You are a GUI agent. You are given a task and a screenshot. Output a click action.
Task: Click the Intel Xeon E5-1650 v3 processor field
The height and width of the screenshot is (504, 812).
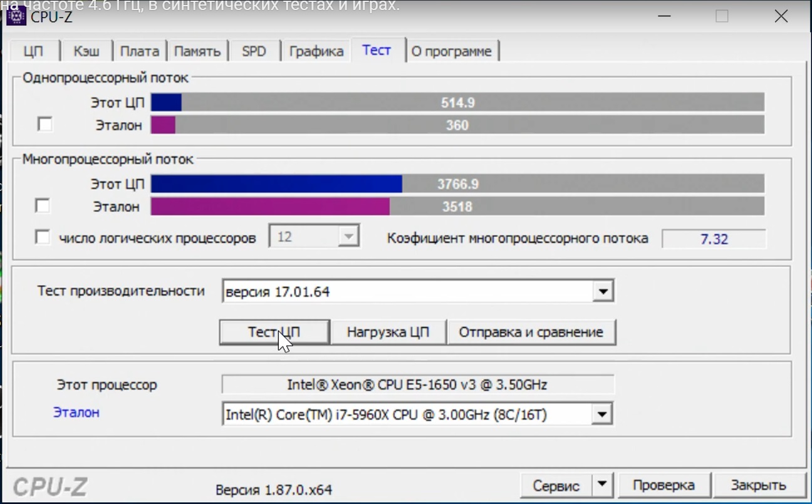(x=418, y=384)
